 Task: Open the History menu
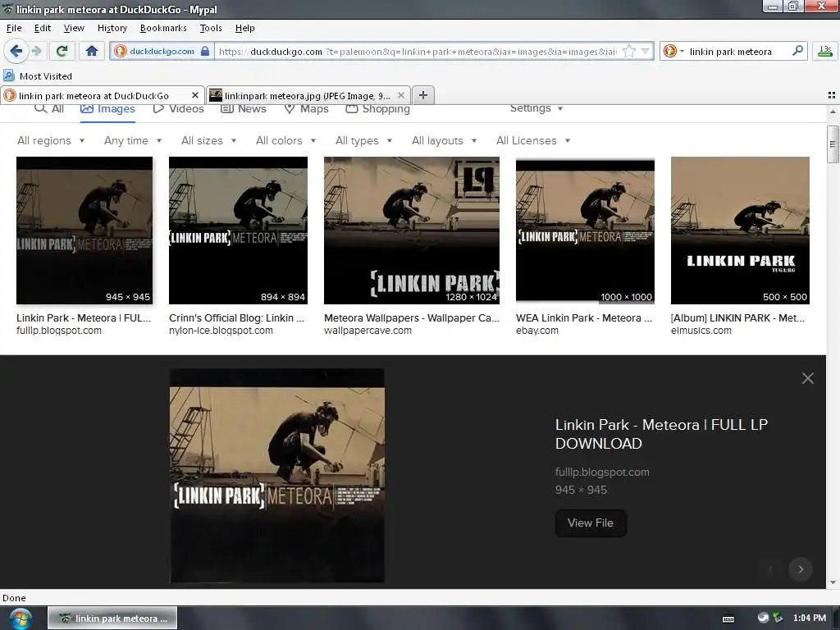click(x=112, y=28)
